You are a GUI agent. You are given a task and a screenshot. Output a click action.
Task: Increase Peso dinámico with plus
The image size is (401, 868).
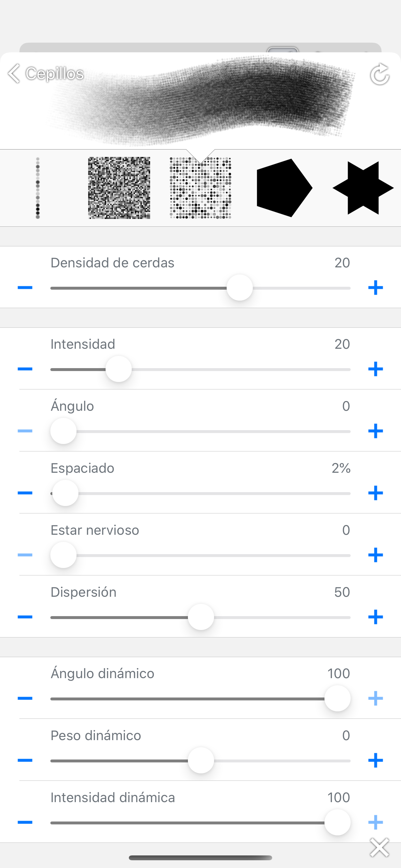point(375,760)
